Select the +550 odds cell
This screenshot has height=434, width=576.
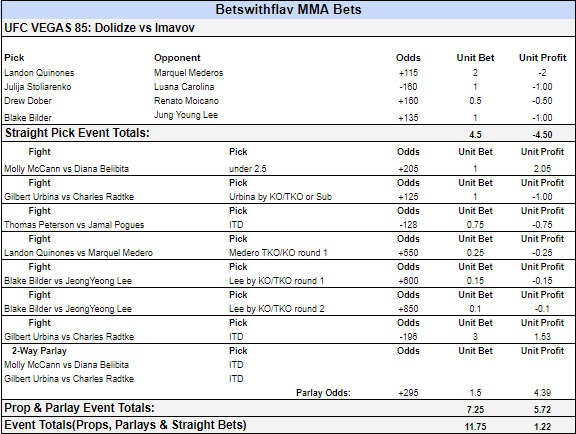coord(408,253)
